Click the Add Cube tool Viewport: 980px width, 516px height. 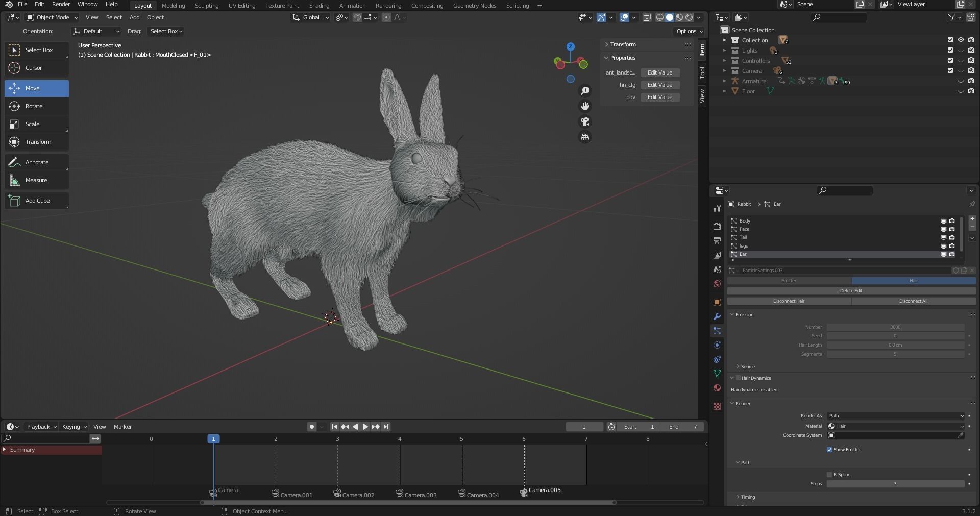coord(36,201)
